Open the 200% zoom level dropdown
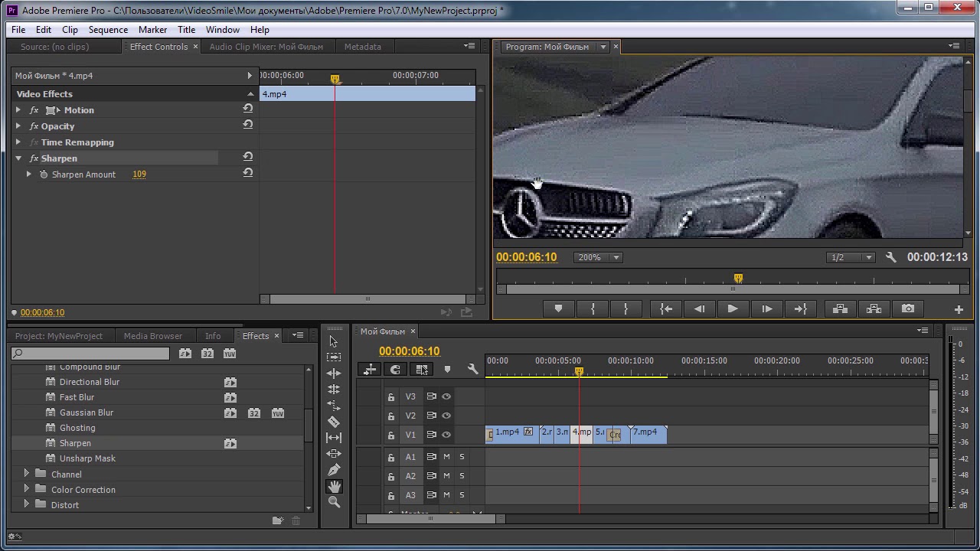Screen dimensions: 980x551 [x=597, y=257]
